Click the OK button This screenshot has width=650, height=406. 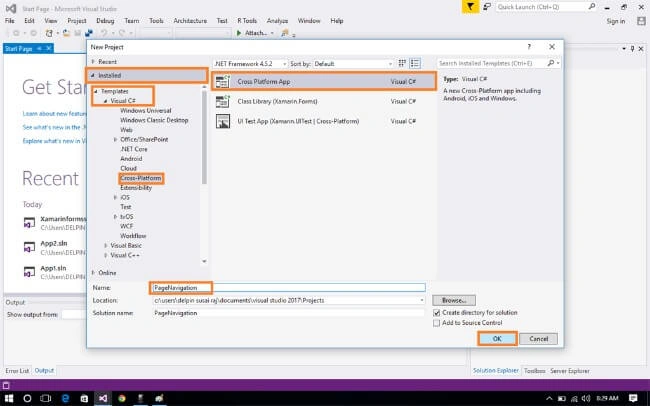click(x=497, y=339)
